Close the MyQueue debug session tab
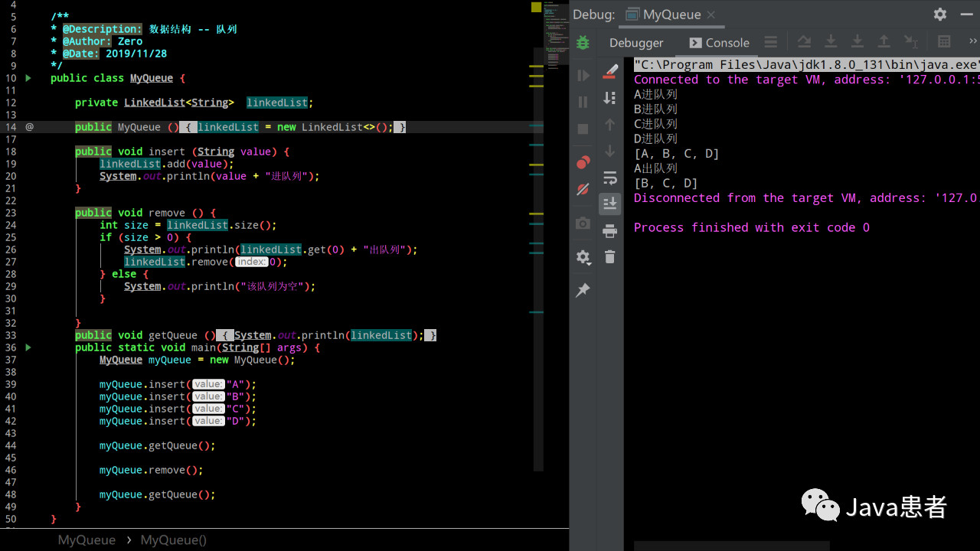 coord(710,15)
